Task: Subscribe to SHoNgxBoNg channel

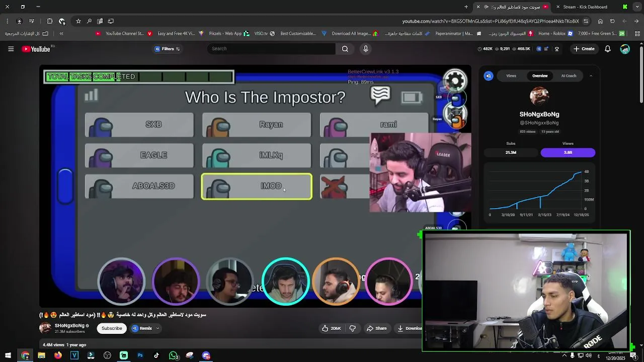Action: (112, 328)
